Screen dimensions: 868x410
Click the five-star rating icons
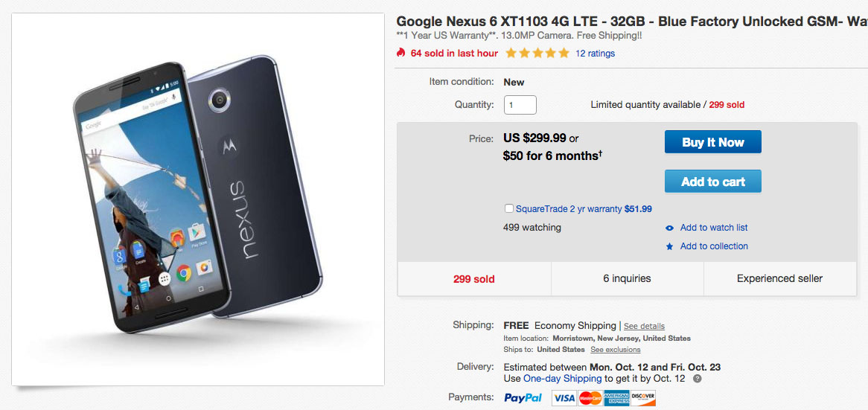[537, 53]
